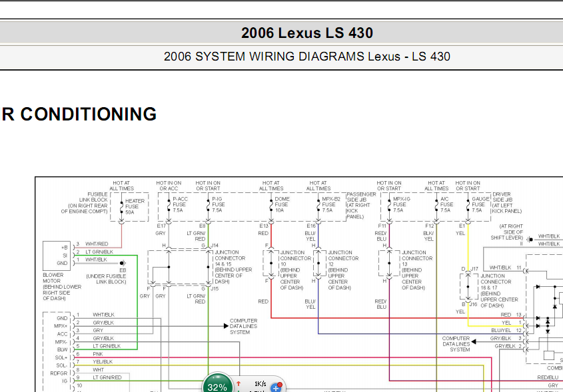This screenshot has width=563, height=392.
Task: Click the blue plus icon on the floating widget
Action: click(275, 388)
